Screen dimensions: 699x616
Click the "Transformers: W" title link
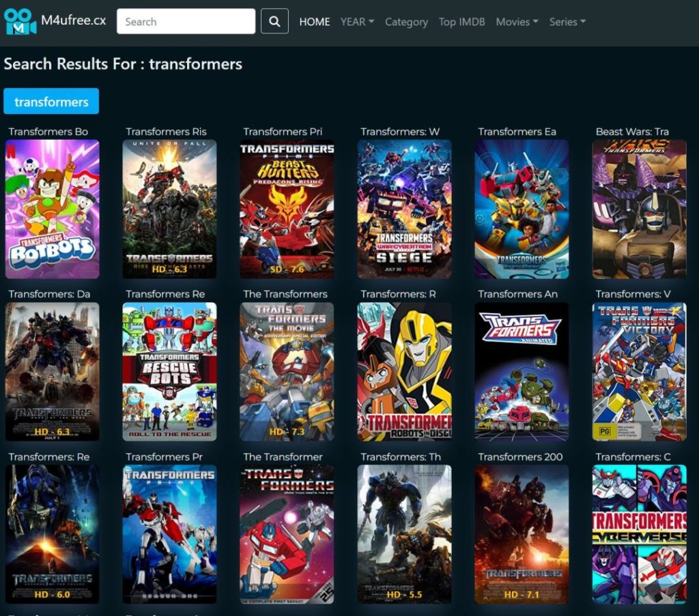[400, 132]
